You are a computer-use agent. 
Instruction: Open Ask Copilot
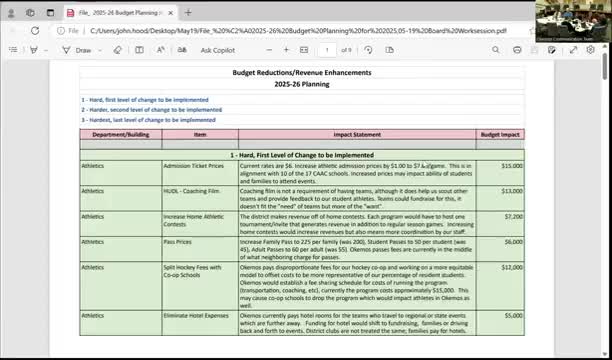tap(218, 50)
